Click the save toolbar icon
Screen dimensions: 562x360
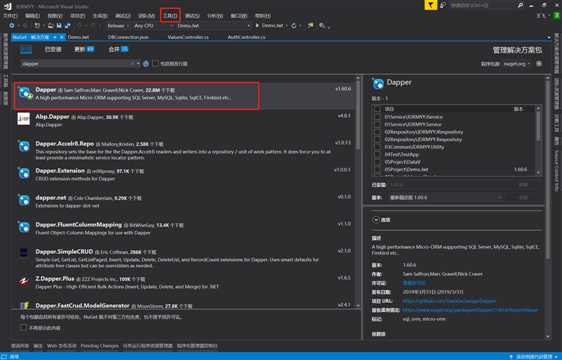point(59,25)
